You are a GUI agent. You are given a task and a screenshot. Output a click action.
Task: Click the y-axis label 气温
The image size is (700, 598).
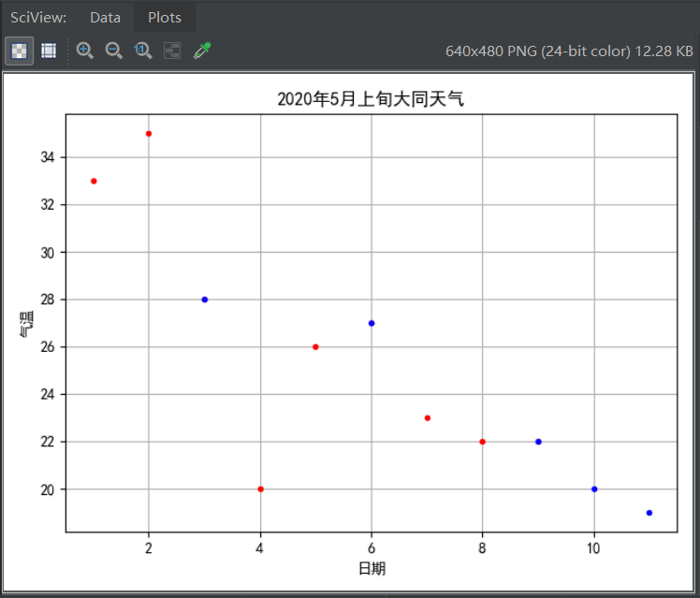26,324
